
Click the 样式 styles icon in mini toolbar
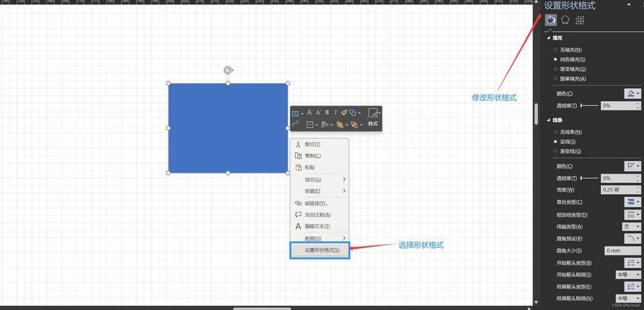point(373,113)
